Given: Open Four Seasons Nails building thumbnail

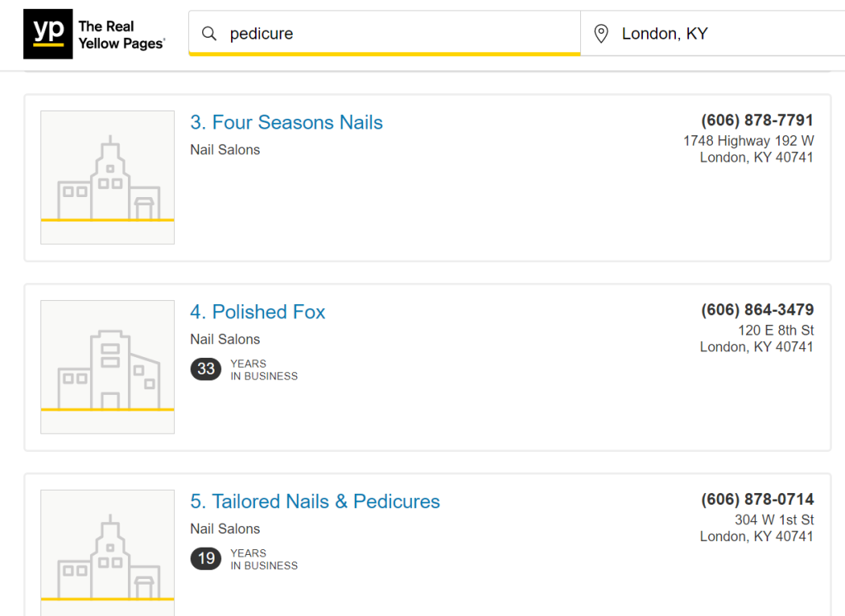Looking at the screenshot, I should point(107,177).
